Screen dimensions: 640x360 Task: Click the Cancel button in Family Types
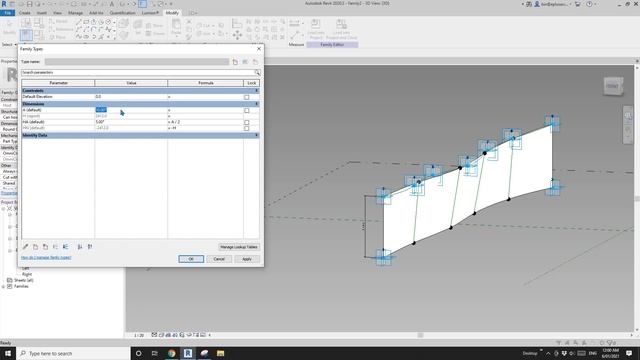tap(219, 259)
